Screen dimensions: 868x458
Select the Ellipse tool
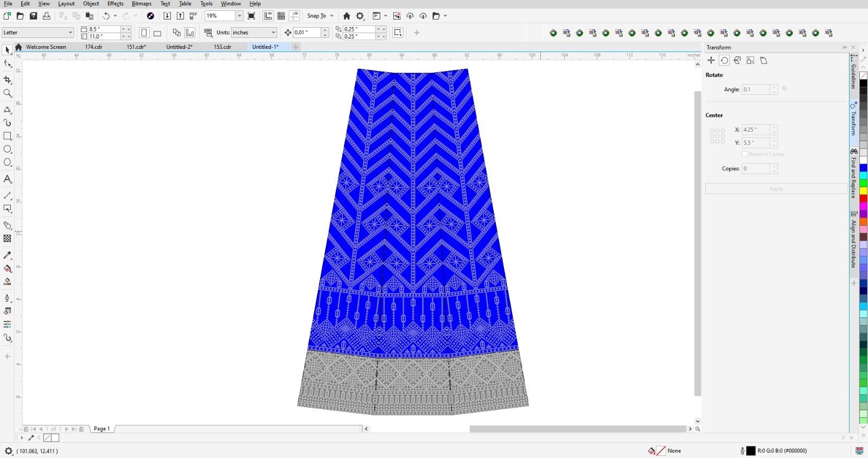[x=8, y=149]
